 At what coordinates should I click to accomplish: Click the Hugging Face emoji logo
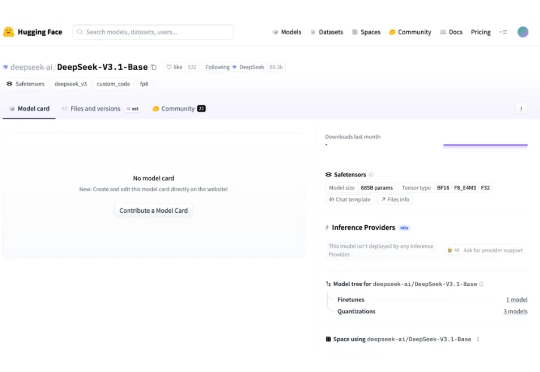coord(8,32)
